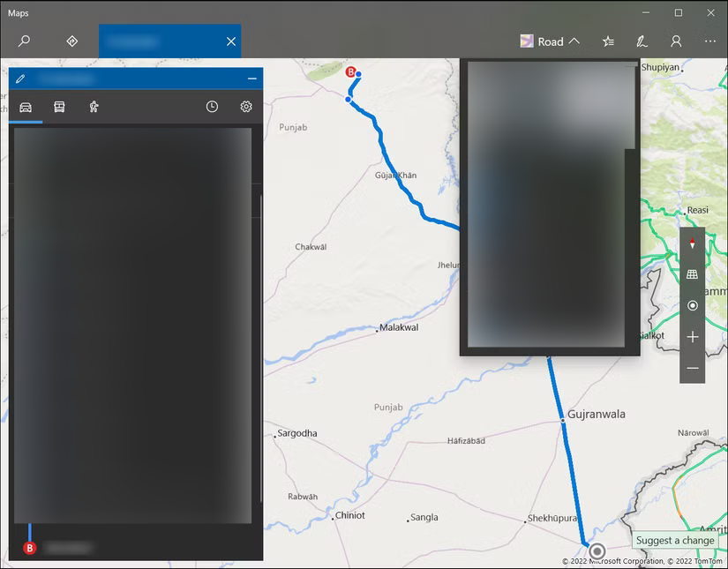
Task: Click the Suggest a change button
Action: (675, 540)
